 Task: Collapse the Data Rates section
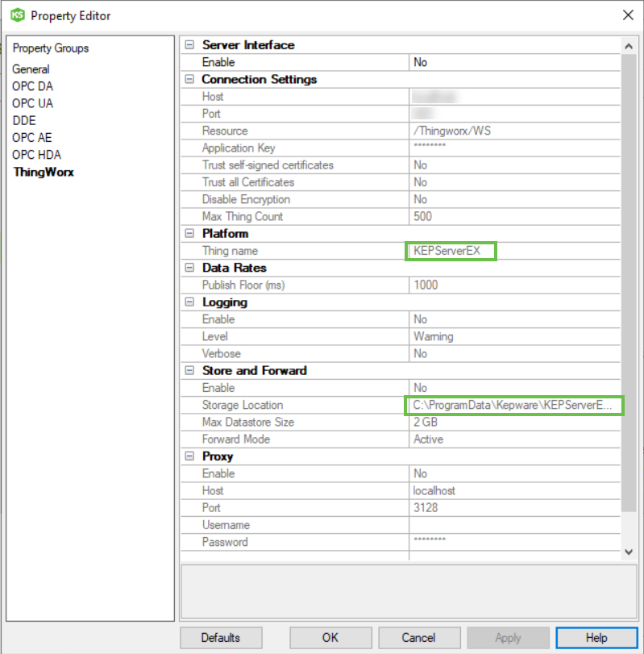click(189, 268)
